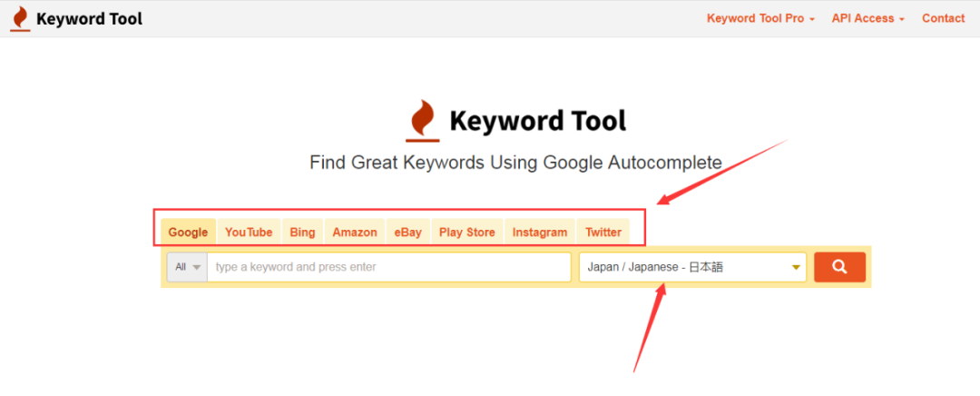Open the Keyword Tool Pro menu

[x=760, y=19]
